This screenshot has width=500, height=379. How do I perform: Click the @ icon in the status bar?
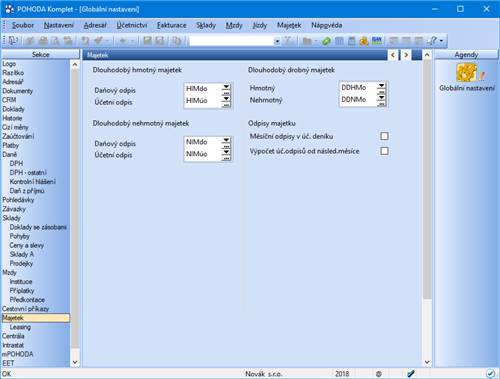pos(379,374)
